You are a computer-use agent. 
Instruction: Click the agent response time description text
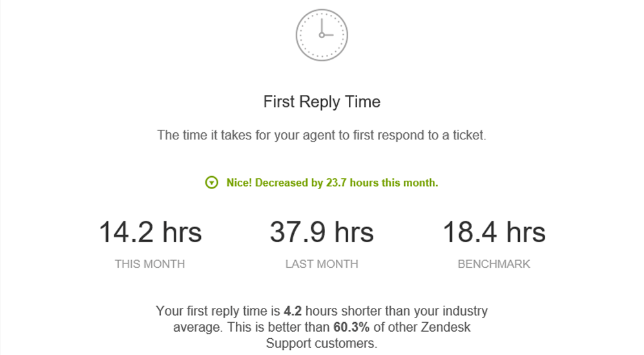[x=322, y=135]
